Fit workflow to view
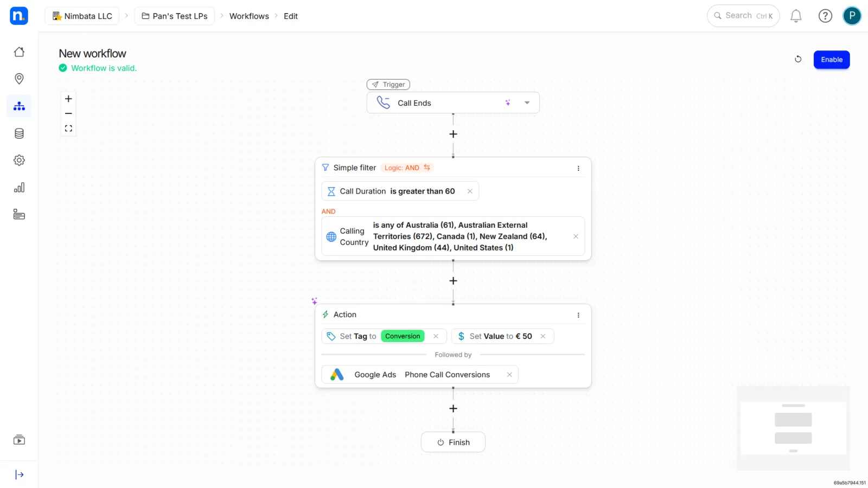The image size is (868, 488). click(68, 129)
